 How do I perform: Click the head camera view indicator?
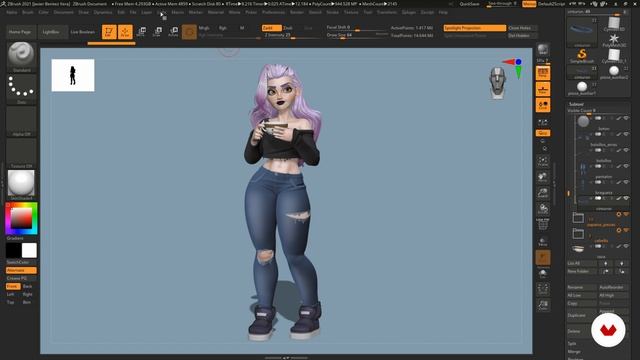[x=497, y=83]
